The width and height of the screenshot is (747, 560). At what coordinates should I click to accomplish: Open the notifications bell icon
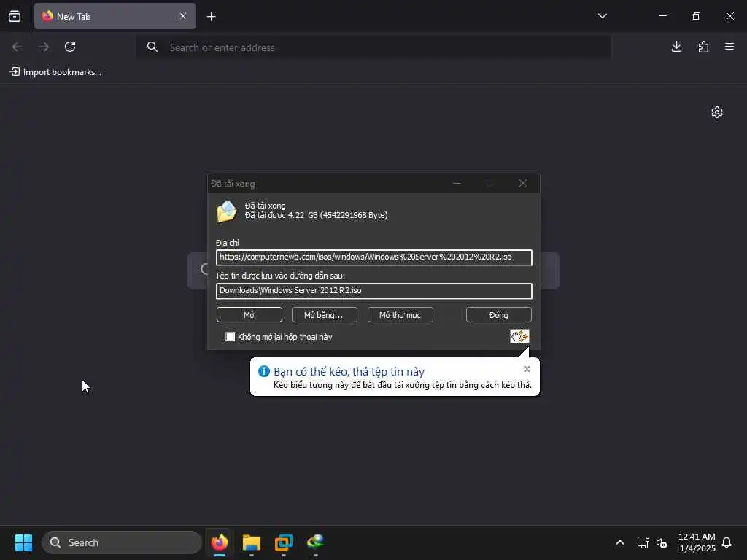(727, 542)
